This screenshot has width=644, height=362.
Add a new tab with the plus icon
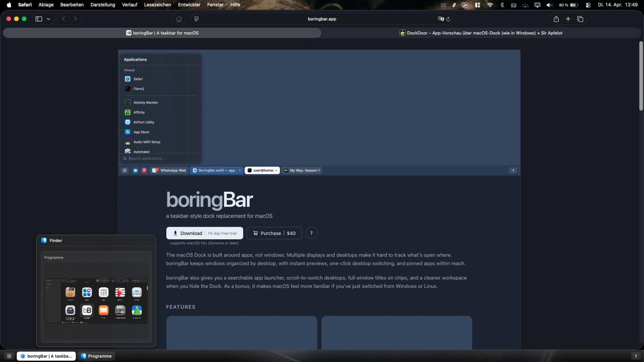click(568, 19)
